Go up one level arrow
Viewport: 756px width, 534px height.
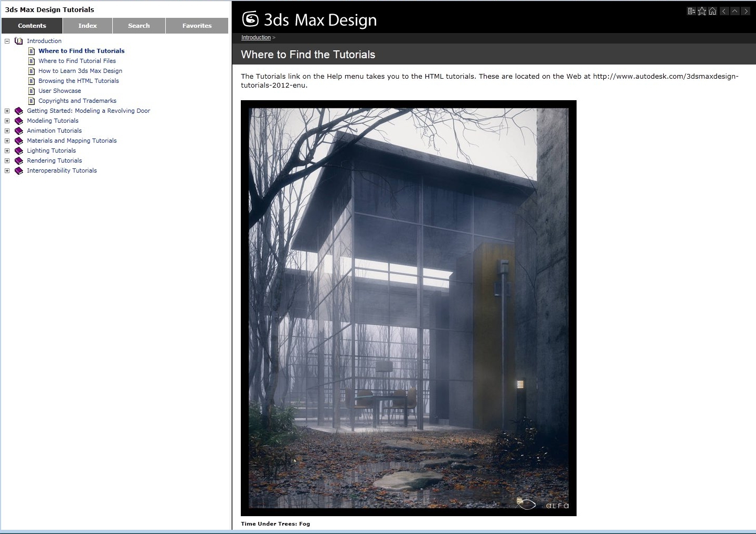[735, 11]
